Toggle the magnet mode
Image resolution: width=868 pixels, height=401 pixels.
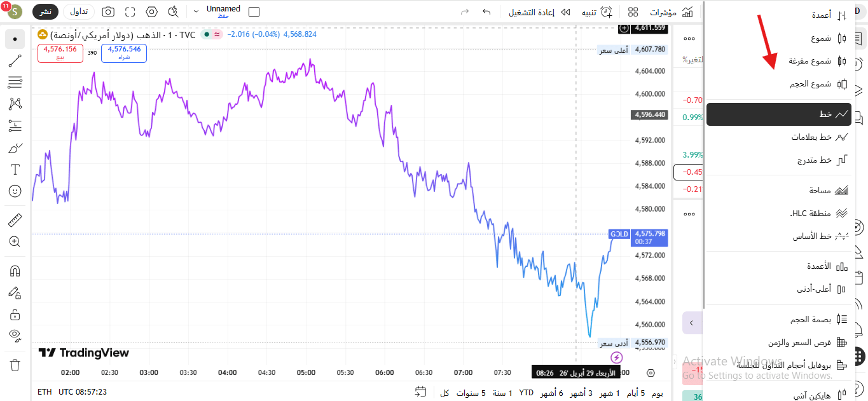15,271
